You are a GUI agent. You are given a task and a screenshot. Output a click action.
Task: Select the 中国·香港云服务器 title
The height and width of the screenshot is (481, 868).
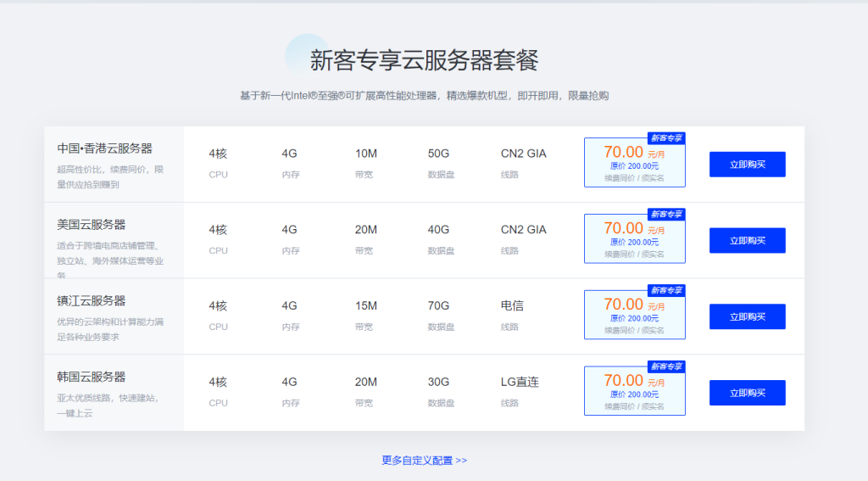[105, 148]
